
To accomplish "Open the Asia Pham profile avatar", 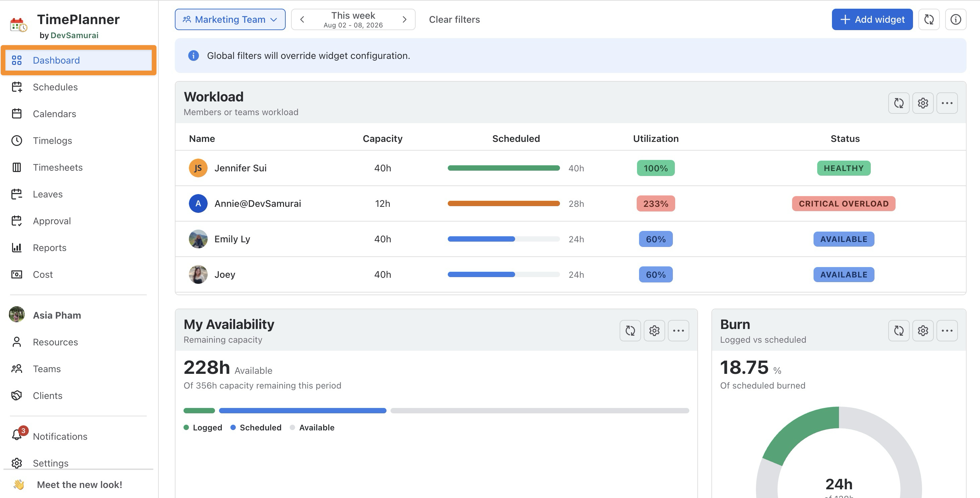I will coord(17,315).
